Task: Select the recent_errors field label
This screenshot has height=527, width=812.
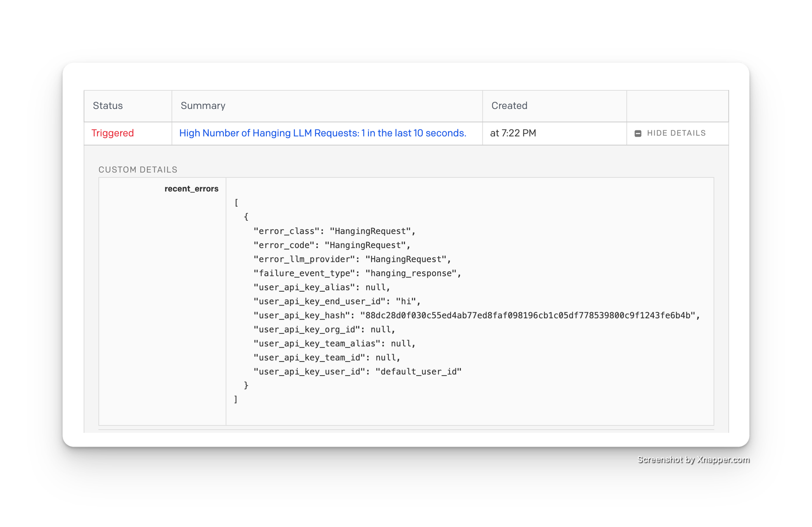Action: pos(191,189)
